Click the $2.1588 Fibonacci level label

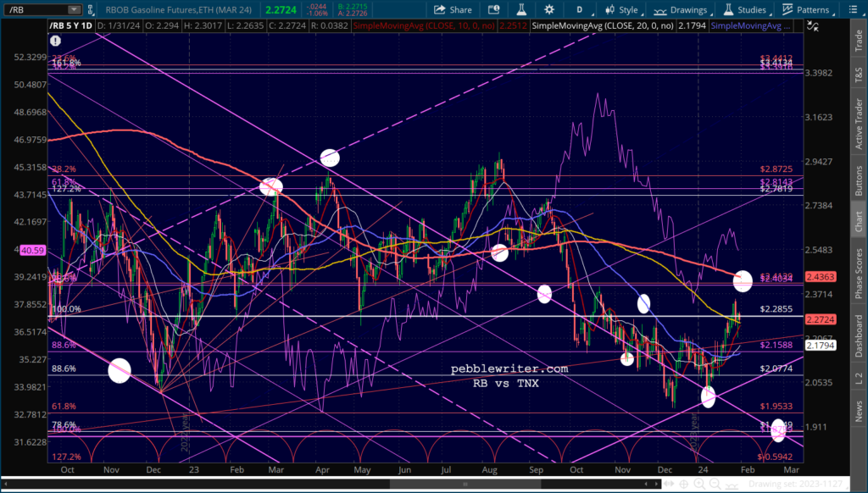click(776, 345)
